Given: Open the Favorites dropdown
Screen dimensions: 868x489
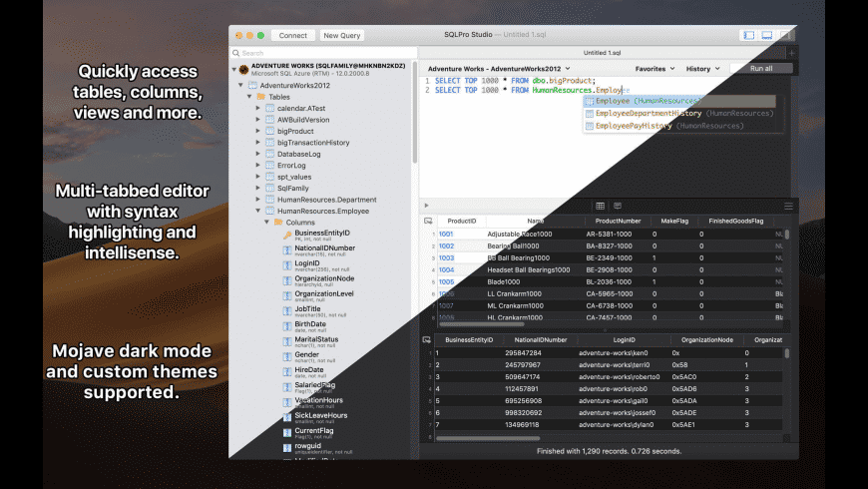Looking at the screenshot, I should [654, 69].
